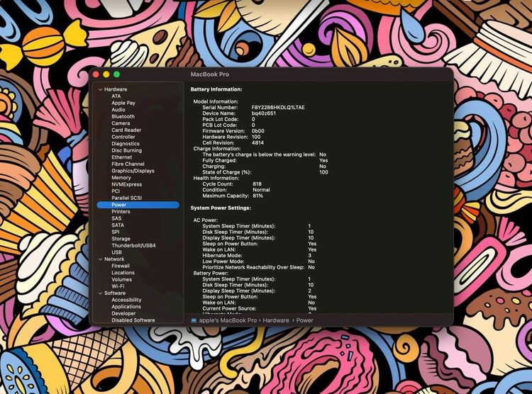Image resolution: width=532 pixels, height=394 pixels.
Task: Open the Storage hardware item
Action: 121,239
